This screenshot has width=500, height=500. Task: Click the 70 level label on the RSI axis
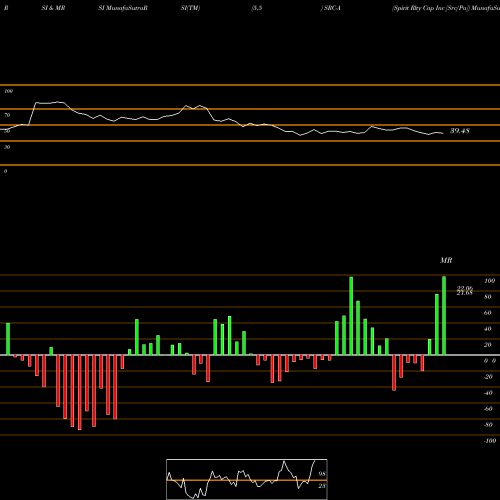[7, 115]
